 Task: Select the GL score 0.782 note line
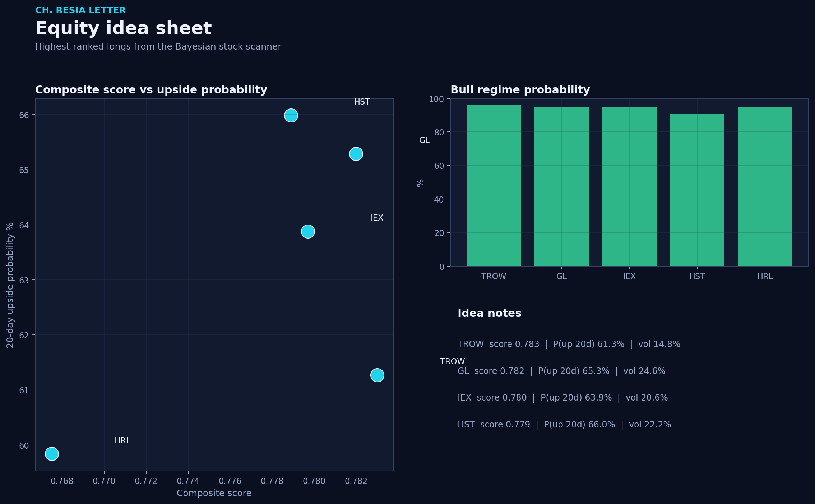(x=561, y=371)
